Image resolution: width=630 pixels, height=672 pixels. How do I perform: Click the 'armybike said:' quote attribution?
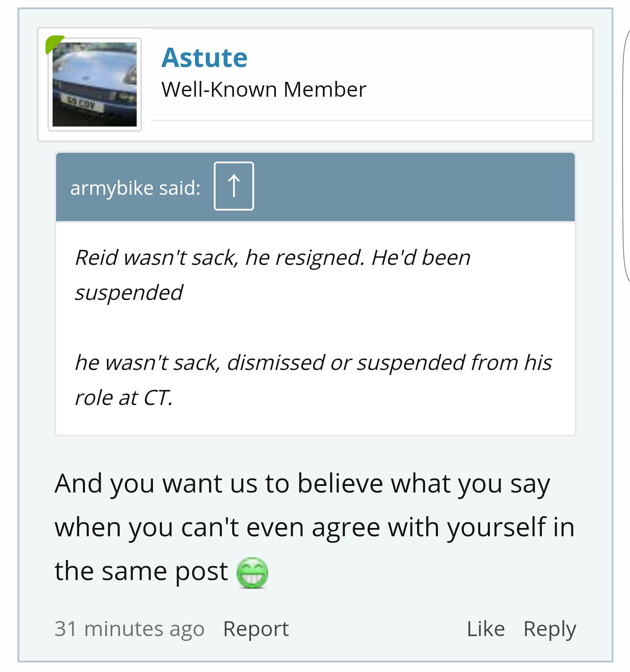[135, 188]
